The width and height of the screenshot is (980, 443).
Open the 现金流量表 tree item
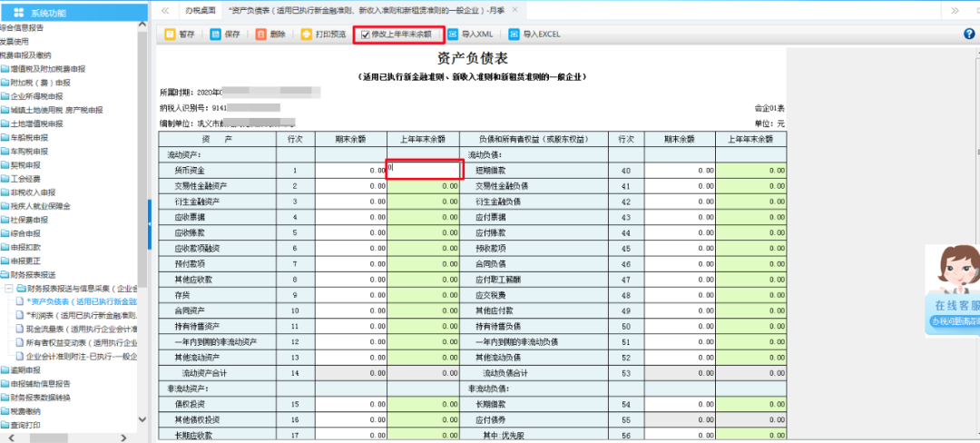coord(76,330)
